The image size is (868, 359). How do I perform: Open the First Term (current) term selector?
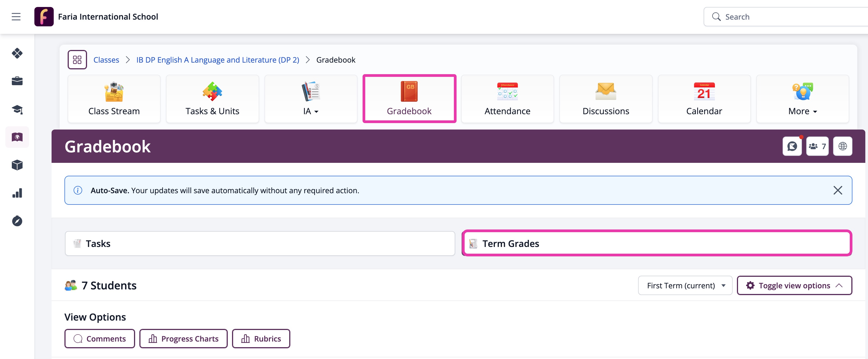(685, 285)
